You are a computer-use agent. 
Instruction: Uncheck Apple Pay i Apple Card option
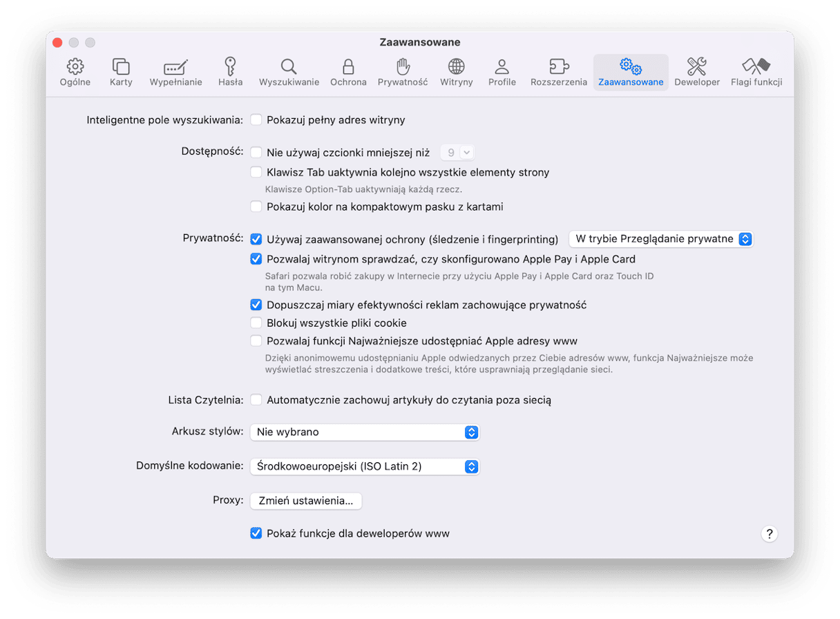(256, 259)
